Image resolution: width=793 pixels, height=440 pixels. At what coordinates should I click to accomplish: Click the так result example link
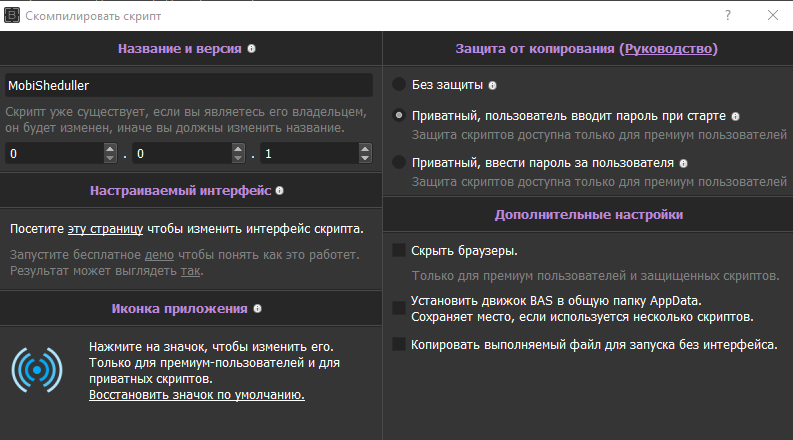(x=191, y=271)
